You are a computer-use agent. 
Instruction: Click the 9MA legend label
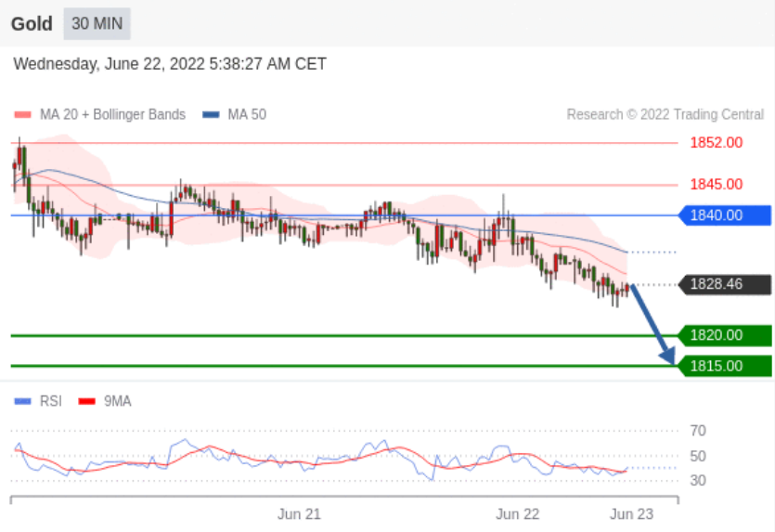tap(118, 401)
